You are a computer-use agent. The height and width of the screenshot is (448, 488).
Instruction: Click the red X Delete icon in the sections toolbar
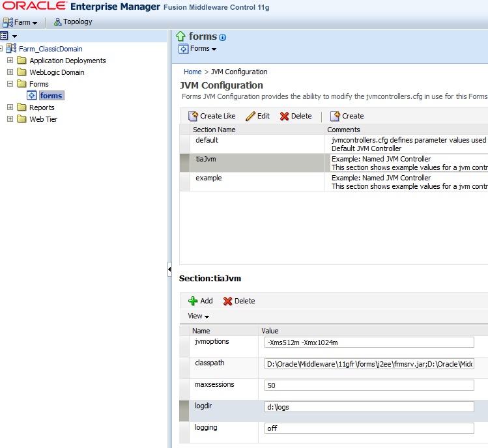click(284, 117)
